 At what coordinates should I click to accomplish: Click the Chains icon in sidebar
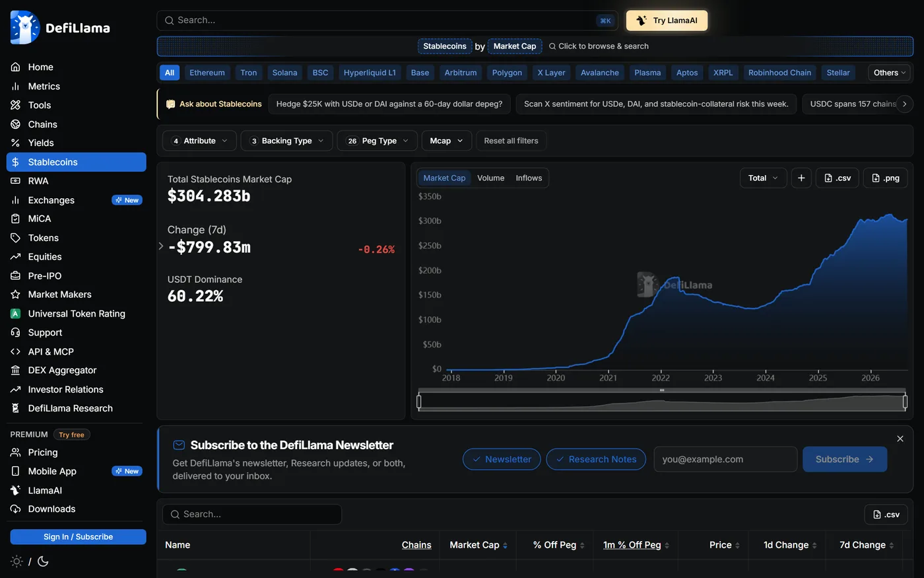(x=15, y=124)
